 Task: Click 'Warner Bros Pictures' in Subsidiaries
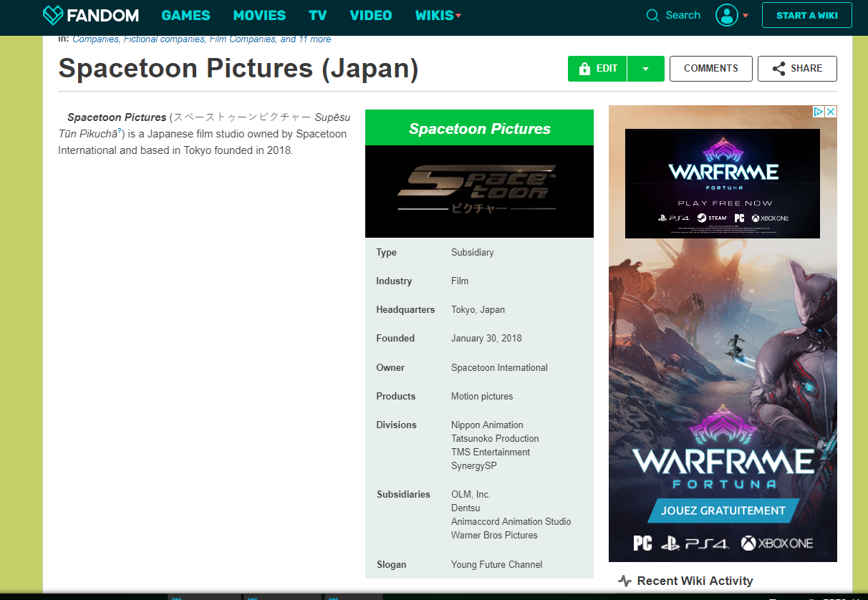tap(494, 536)
